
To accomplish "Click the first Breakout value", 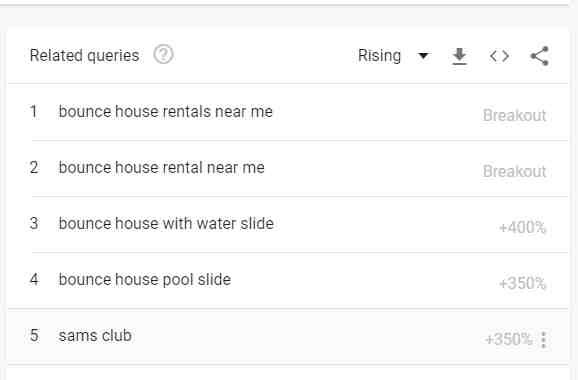I will [515, 115].
